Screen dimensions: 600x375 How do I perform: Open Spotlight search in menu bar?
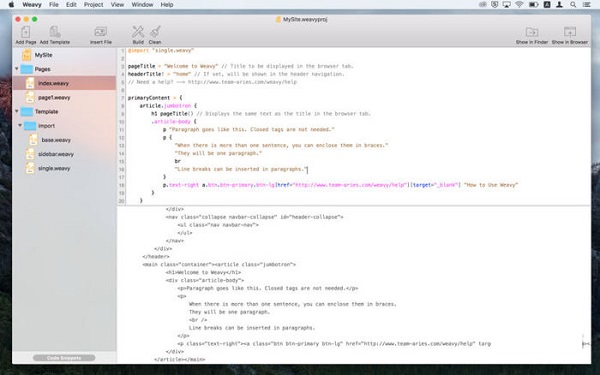[573, 5]
